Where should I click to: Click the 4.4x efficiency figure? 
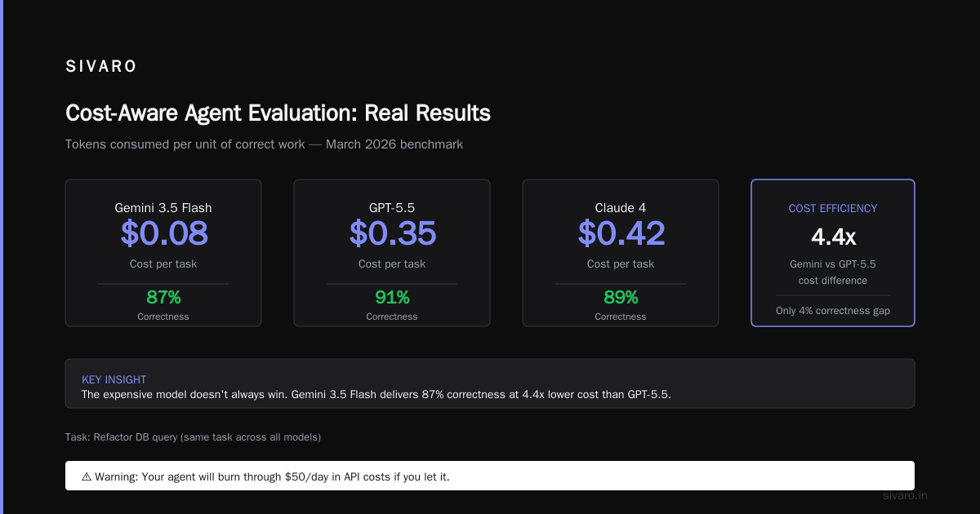(x=833, y=237)
